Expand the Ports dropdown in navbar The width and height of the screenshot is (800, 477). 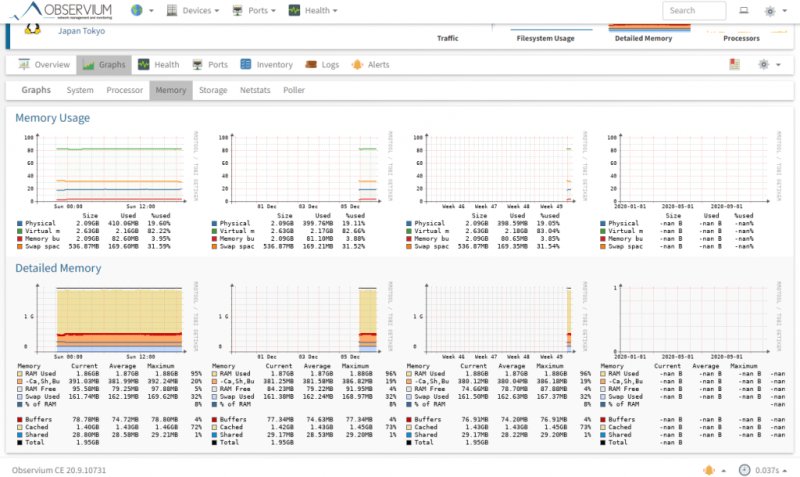(254, 10)
